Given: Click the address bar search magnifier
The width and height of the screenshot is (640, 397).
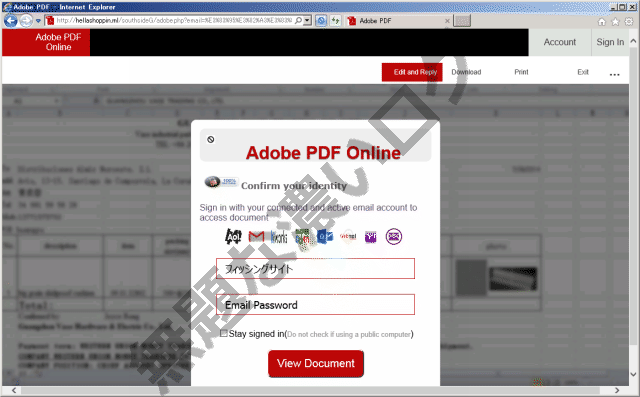Looking at the screenshot, I should [298, 20].
